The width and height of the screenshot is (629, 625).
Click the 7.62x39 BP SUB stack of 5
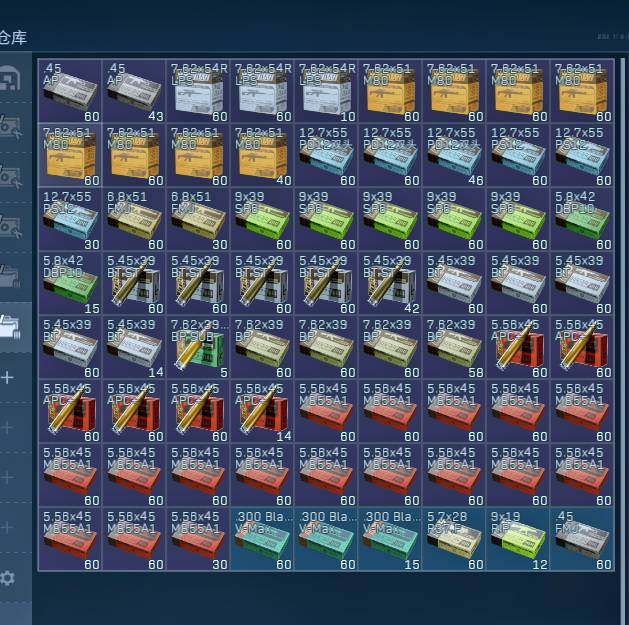[198, 347]
